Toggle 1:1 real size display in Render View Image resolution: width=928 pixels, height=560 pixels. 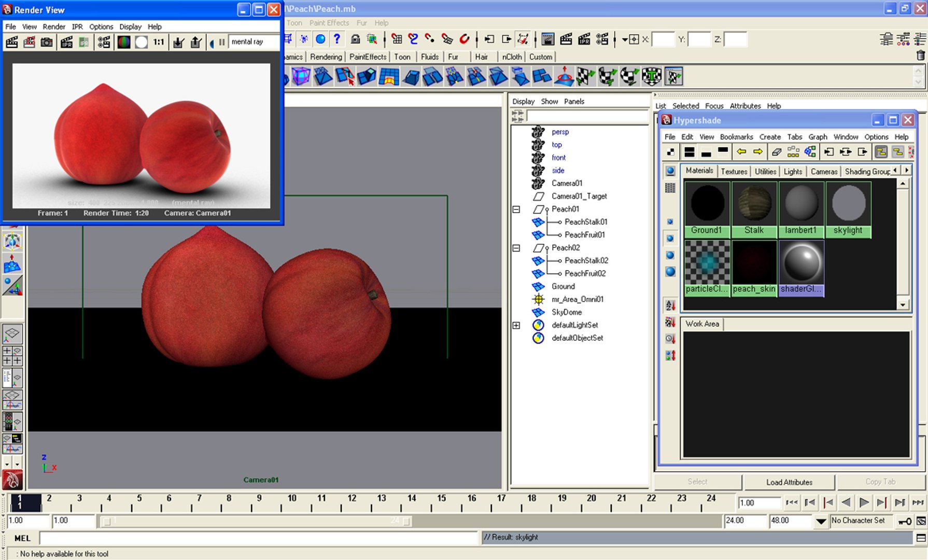coord(159,42)
